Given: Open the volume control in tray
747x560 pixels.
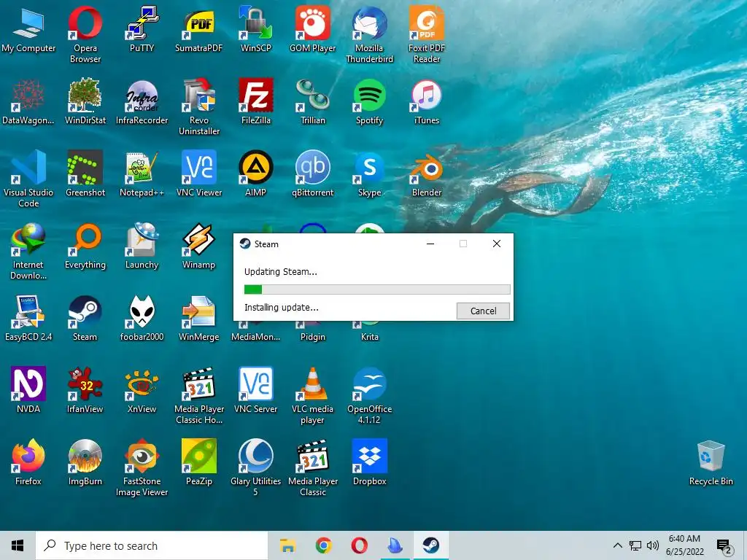Looking at the screenshot, I should point(653,545).
